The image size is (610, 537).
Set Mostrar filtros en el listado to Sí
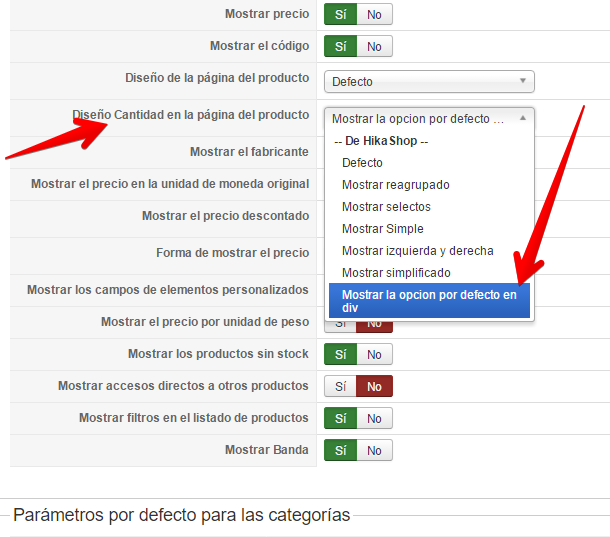click(x=340, y=418)
